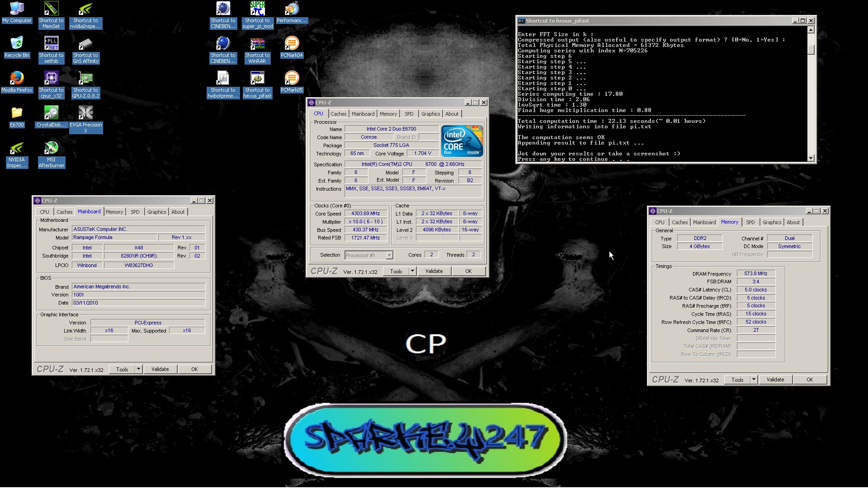This screenshot has width=868, height=488.
Task: Open NVIDIA Inspector desktop icon
Action: [17, 154]
